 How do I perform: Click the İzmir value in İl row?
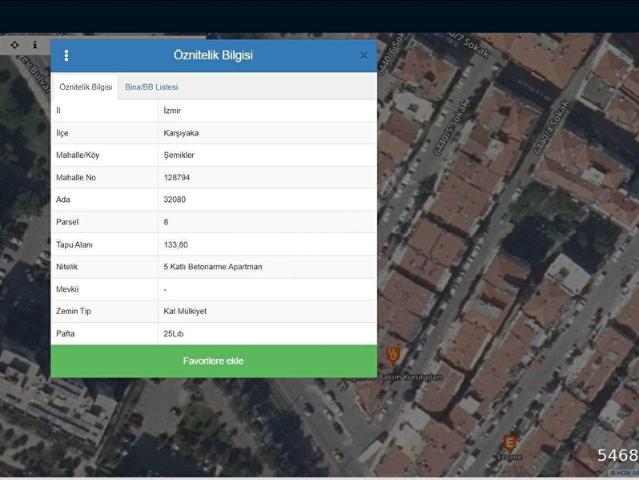point(172,110)
